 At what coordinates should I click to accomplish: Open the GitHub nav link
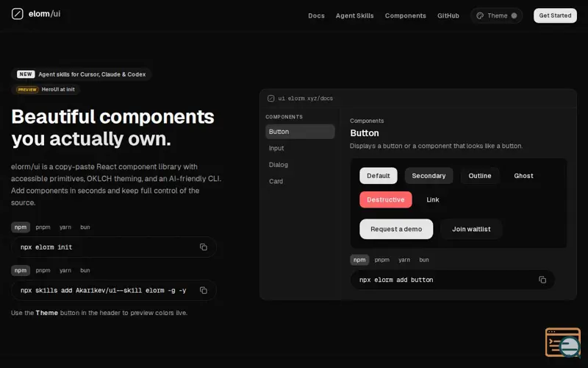pyautogui.click(x=448, y=15)
